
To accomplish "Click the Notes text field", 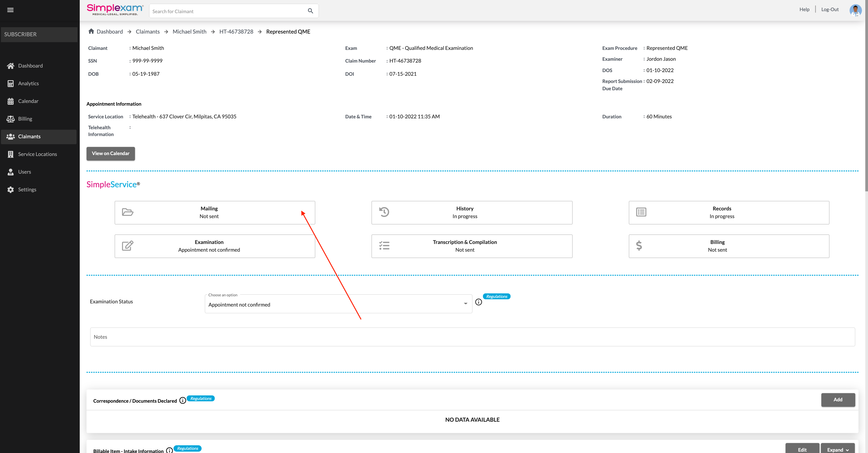I will point(472,337).
